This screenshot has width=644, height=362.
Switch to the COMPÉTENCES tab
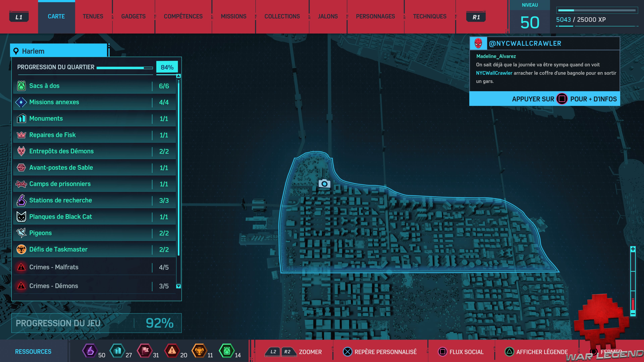pos(183,16)
